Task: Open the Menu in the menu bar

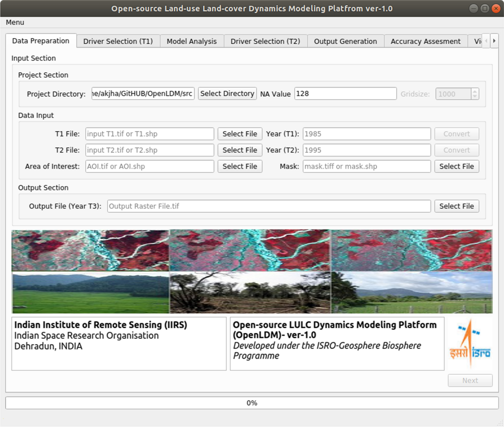Action: [x=15, y=22]
